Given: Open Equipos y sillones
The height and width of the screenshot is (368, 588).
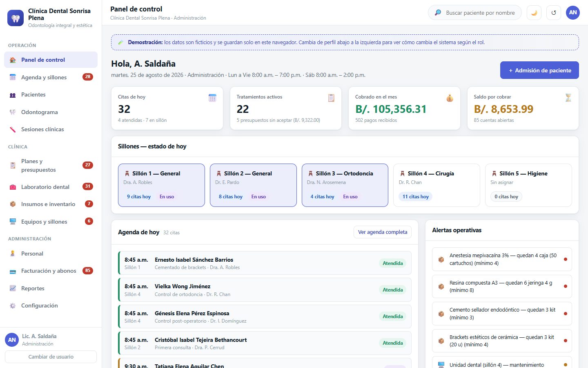Looking at the screenshot, I should (x=51, y=222).
